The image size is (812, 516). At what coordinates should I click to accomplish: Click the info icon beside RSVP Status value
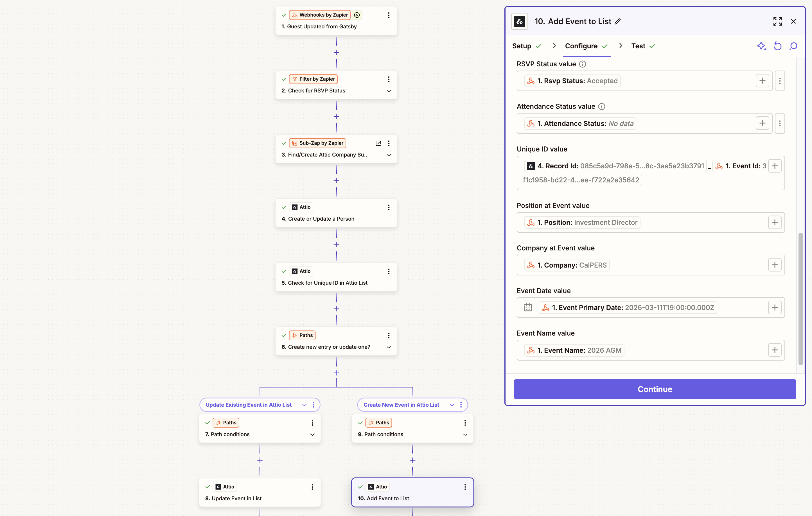coord(582,64)
